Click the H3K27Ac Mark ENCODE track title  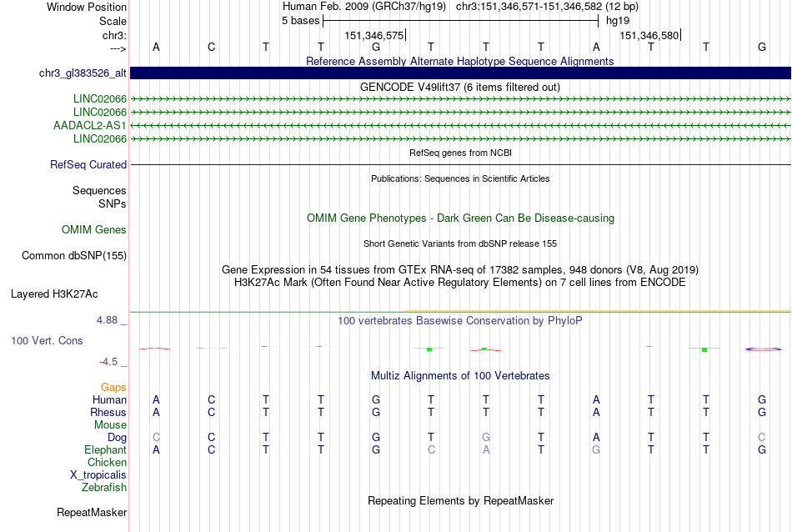coord(460,283)
